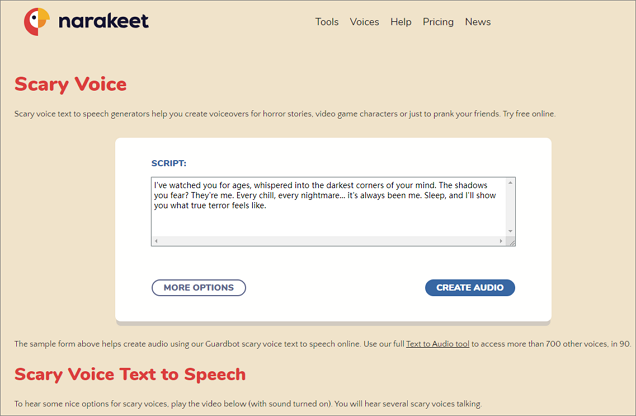Click the Scary Voice page heading
Viewport: 636px width, 416px height.
click(70, 84)
